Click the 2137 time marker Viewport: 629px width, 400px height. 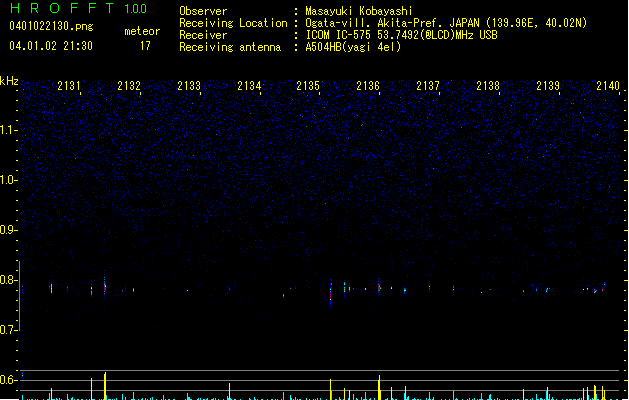428,86
